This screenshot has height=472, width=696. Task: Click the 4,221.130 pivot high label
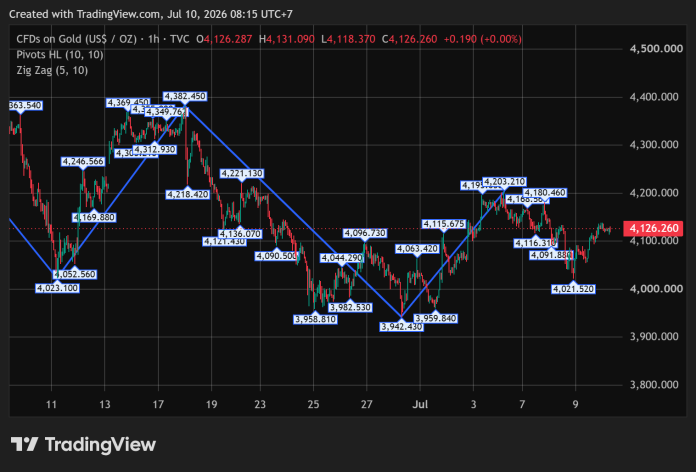tap(242, 173)
